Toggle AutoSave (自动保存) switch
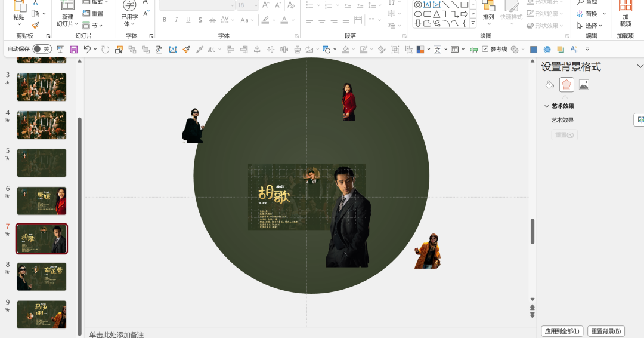The height and width of the screenshot is (338, 644). pos(42,50)
